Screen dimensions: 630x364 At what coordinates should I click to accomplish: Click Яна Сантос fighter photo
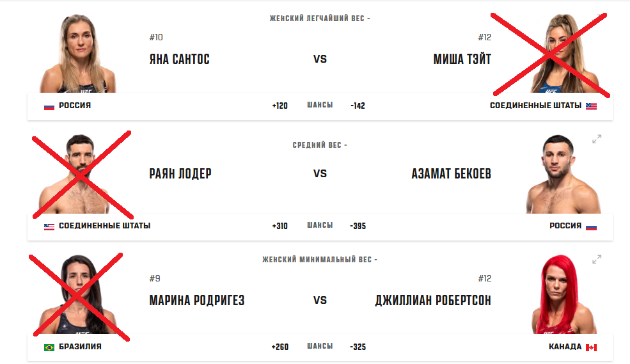(x=78, y=54)
